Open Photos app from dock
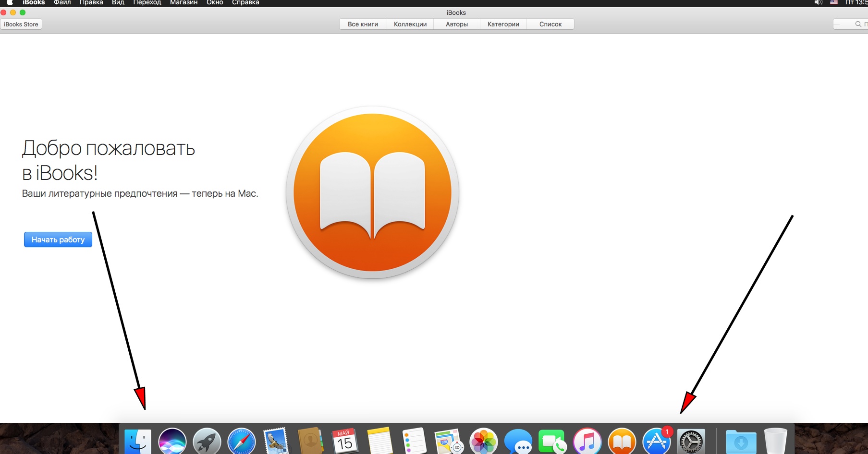Image resolution: width=868 pixels, height=454 pixels. point(483,442)
